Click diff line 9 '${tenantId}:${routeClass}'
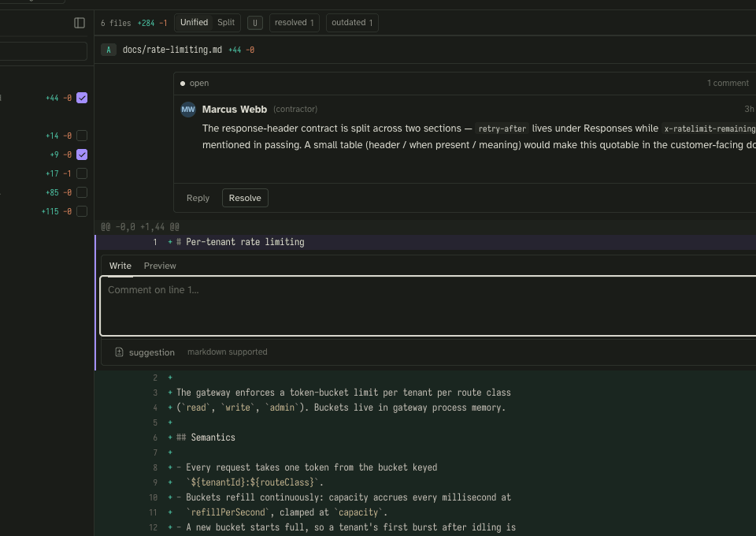This screenshot has height=536, width=756. [425, 482]
